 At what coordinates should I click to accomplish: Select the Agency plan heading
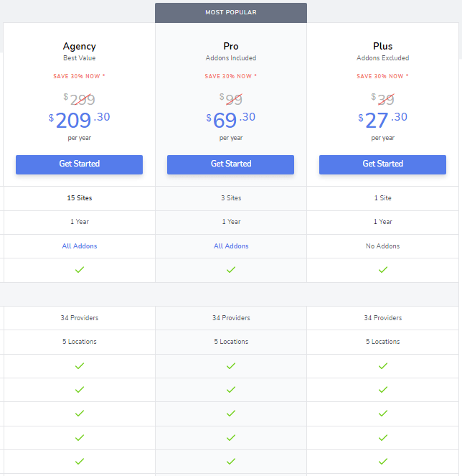[79, 47]
